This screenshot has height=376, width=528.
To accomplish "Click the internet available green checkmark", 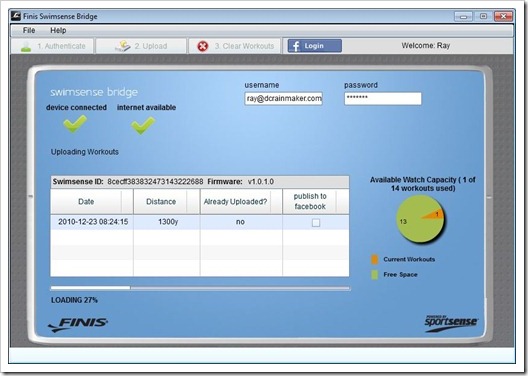I will point(143,125).
